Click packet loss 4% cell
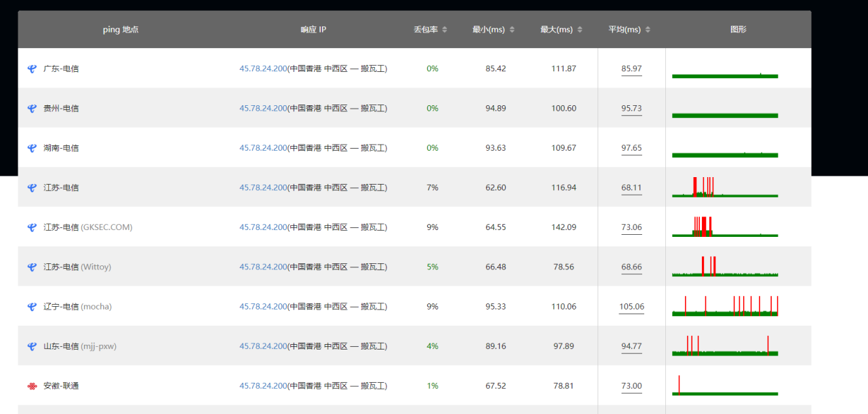The width and height of the screenshot is (868, 414). pyautogui.click(x=433, y=346)
